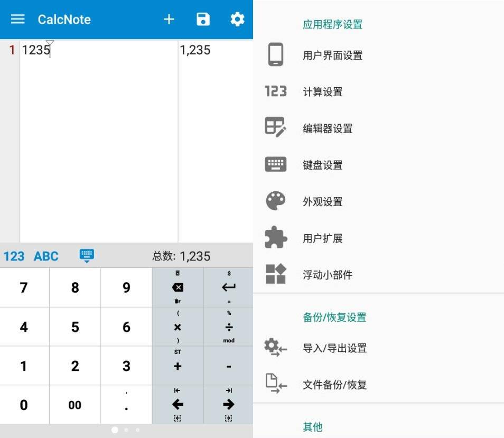The width and height of the screenshot is (504, 438).
Task: Click the 1,235 result in answer column
Action: (x=195, y=50)
